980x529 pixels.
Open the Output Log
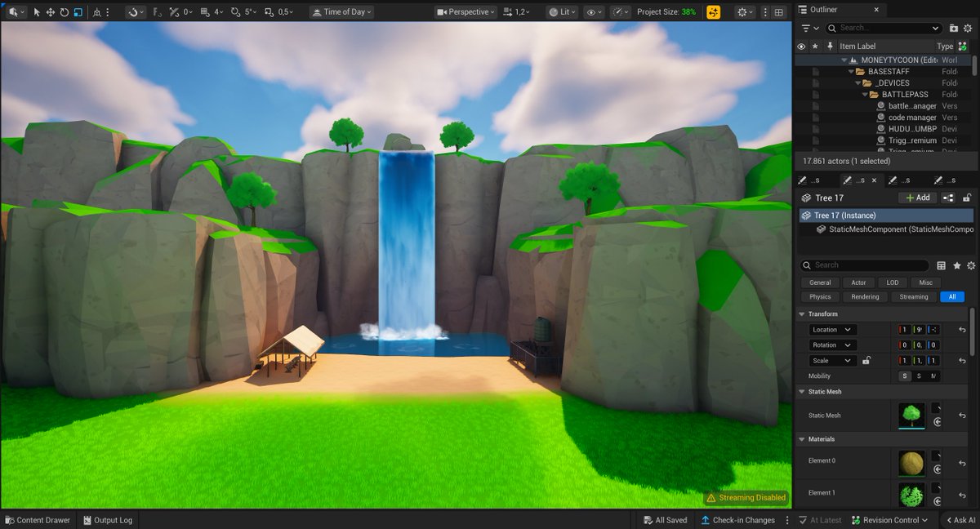tap(107, 520)
